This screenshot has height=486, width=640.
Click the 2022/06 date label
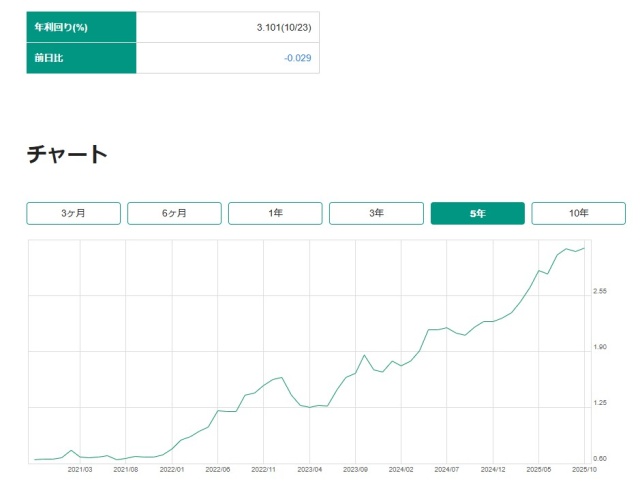click(x=218, y=468)
